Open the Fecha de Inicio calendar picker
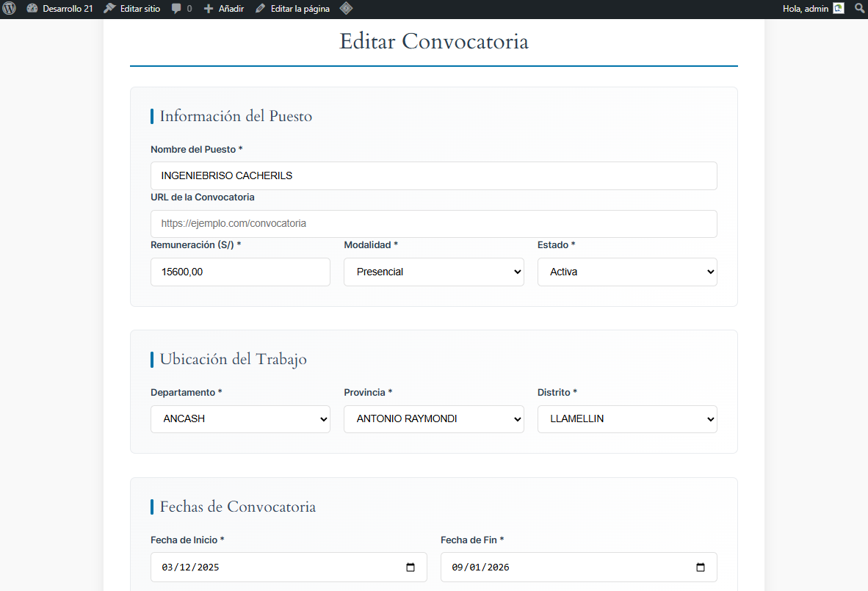This screenshot has height=591, width=868. point(411,568)
